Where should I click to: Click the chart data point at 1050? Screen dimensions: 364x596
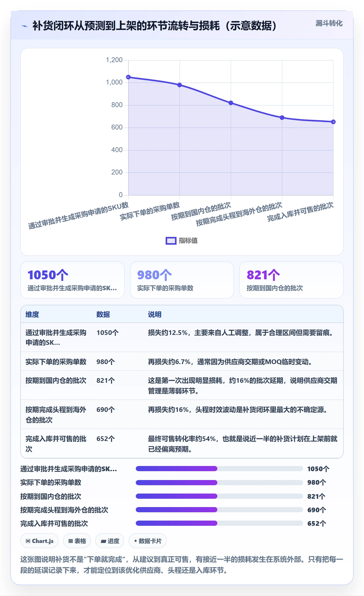tap(128, 77)
